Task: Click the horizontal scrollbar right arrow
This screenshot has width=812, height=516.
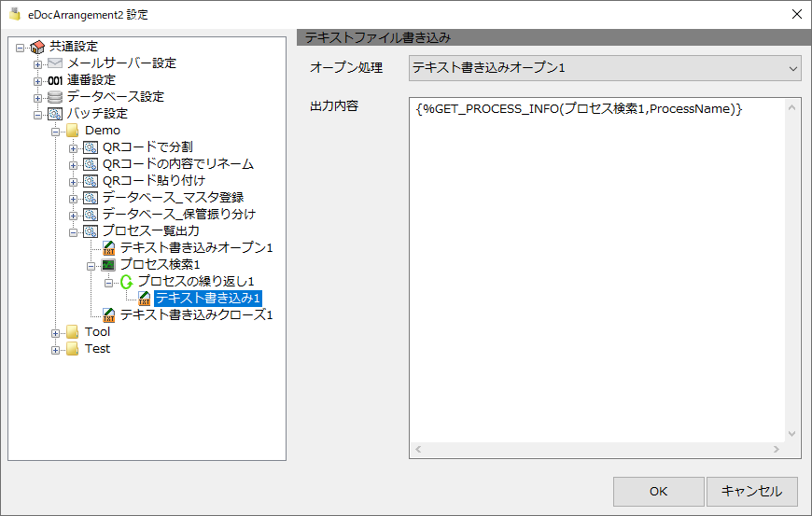Action: 777,449
